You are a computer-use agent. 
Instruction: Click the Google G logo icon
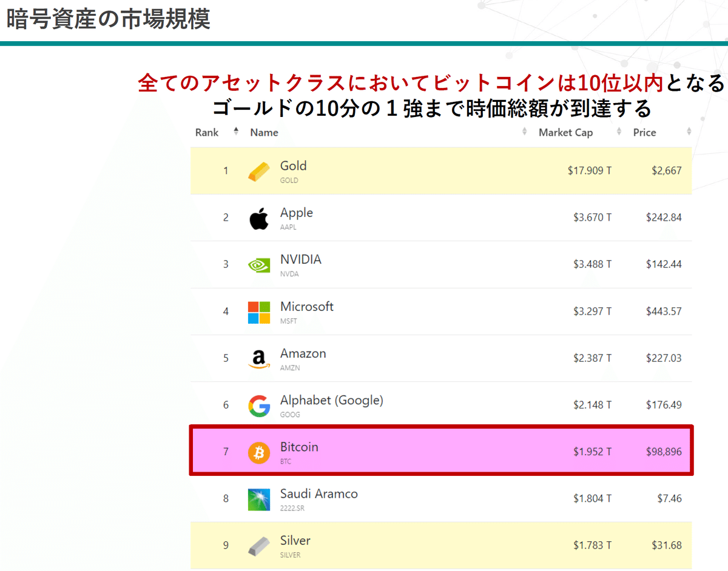point(259,406)
